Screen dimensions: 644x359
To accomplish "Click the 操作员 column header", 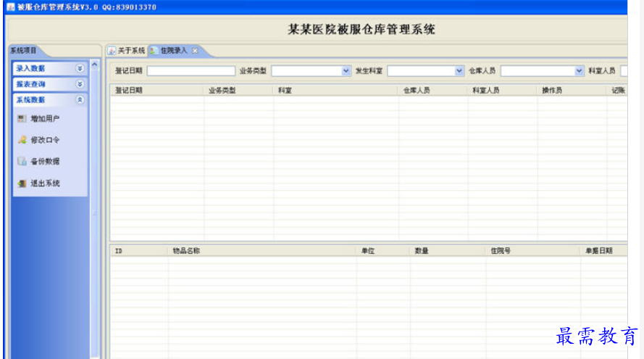I will (x=572, y=91).
